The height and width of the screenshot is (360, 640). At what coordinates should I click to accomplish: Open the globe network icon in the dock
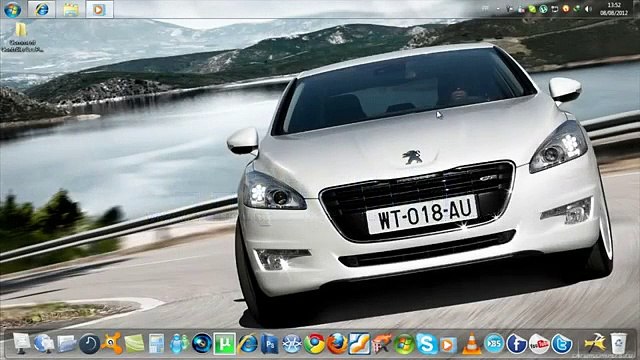click(x=44, y=343)
